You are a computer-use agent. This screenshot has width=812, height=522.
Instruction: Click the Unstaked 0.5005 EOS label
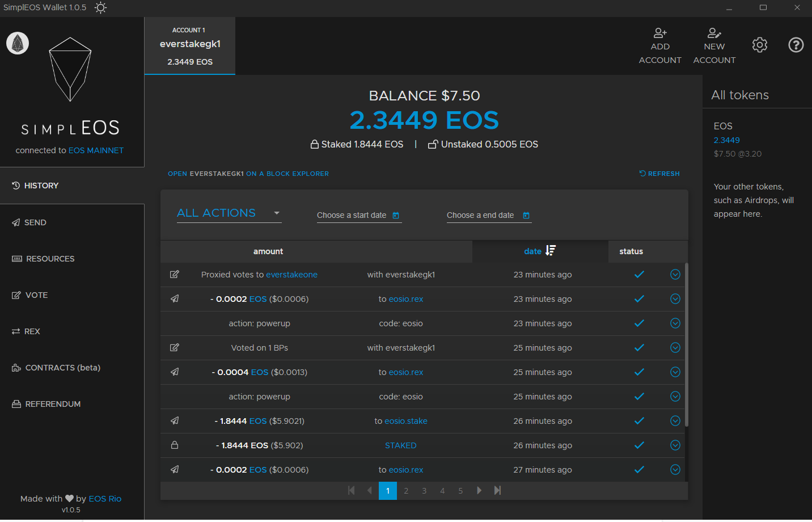pyautogui.click(x=483, y=144)
